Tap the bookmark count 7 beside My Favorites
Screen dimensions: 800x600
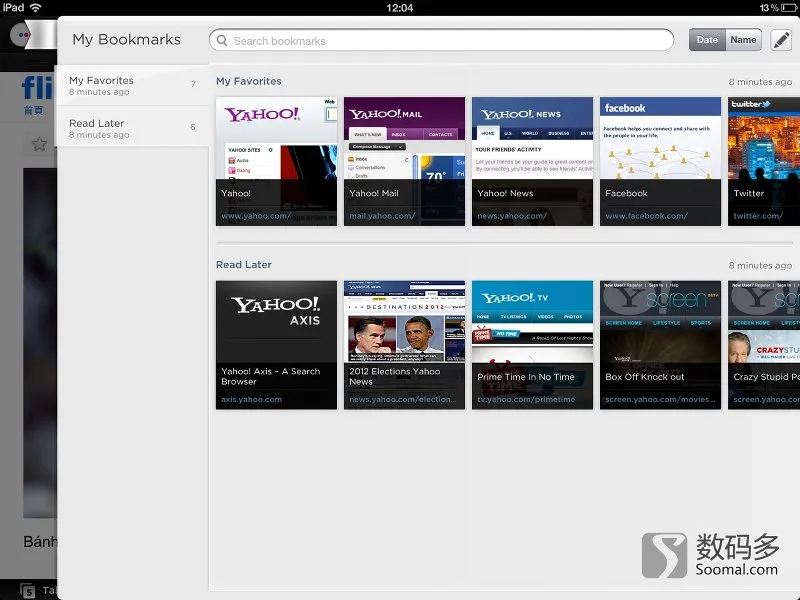(x=193, y=84)
